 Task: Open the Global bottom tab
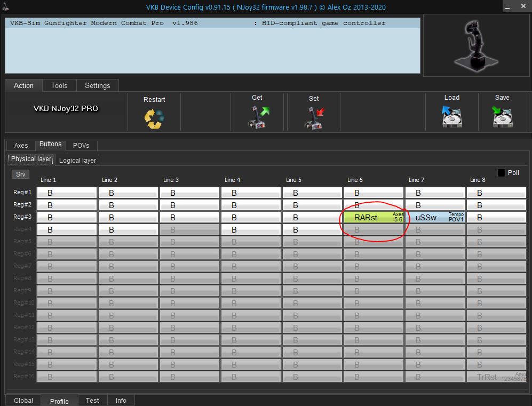pos(23,401)
